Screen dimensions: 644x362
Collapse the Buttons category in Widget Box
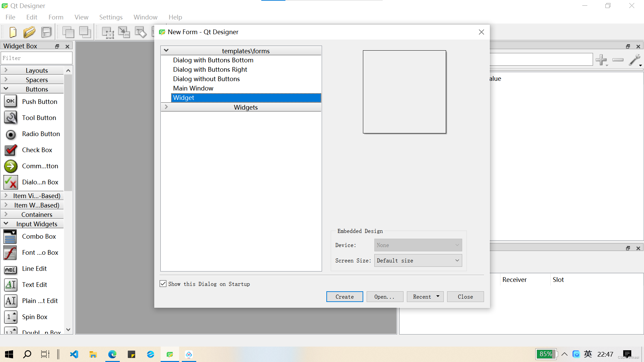point(6,89)
